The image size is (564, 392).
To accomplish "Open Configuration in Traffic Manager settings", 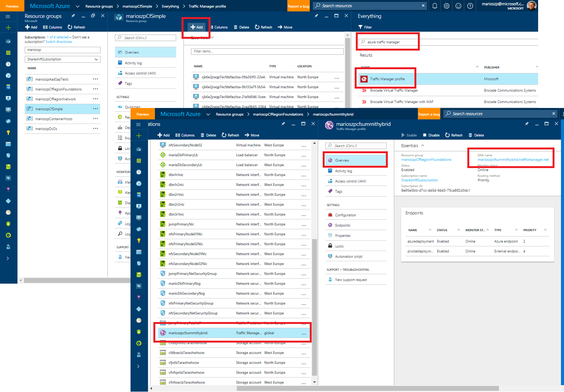I will (x=356, y=215).
